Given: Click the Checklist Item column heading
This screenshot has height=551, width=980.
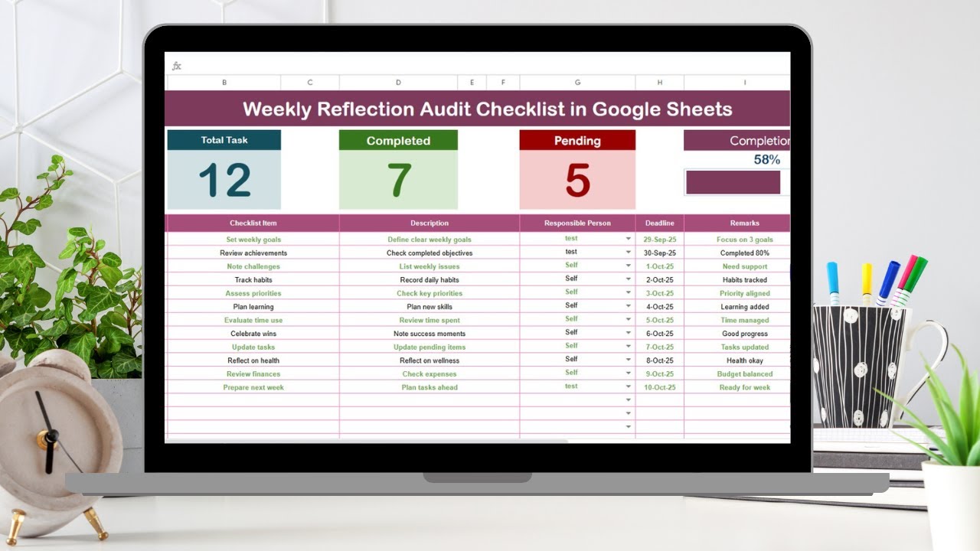Looking at the screenshot, I should pos(253,223).
